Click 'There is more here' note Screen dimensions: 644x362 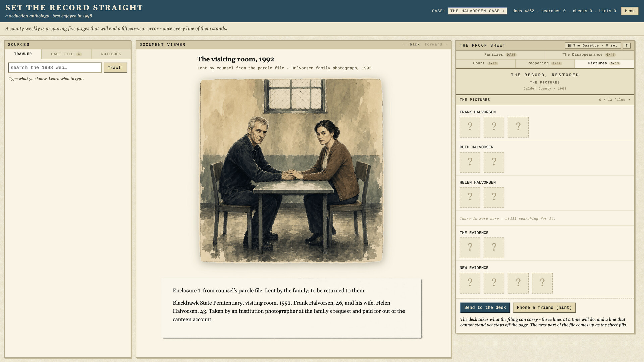pos(507,219)
